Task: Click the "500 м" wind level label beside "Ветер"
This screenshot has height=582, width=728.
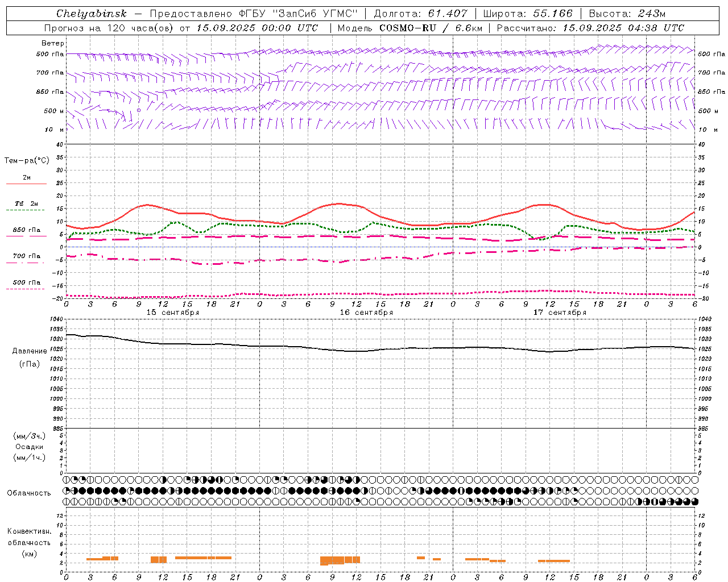Action: (x=54, y=111)
